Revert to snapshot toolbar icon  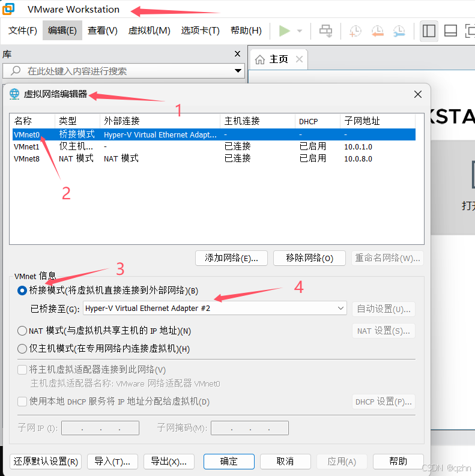click(377, 31)
